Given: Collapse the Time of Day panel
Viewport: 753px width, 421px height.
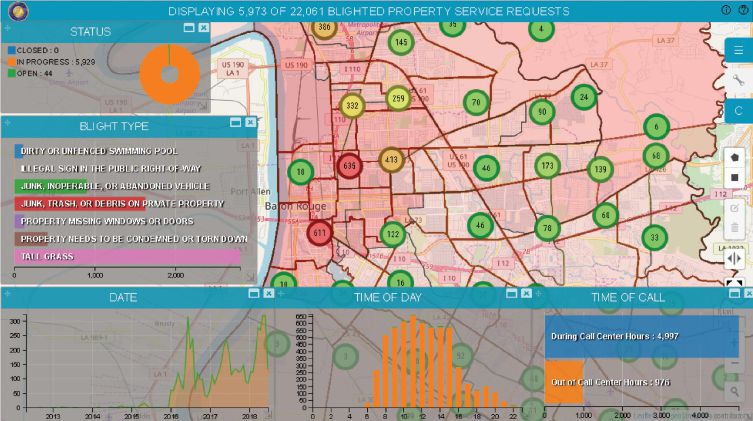Looking at the screenshot, I should tap(511, 294).
